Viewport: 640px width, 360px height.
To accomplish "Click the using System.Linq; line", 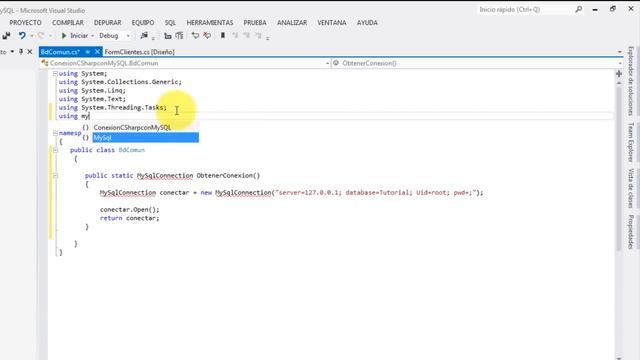I will (92, 91).
